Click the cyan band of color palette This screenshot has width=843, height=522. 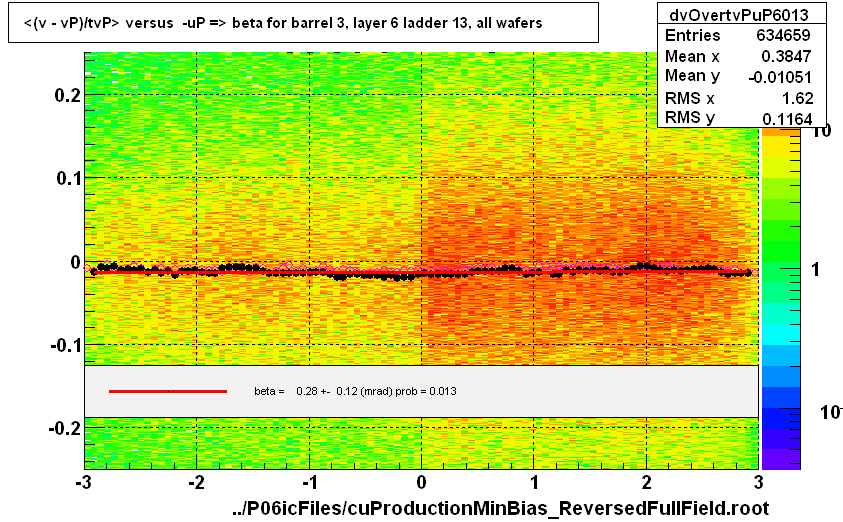[781, 334]
